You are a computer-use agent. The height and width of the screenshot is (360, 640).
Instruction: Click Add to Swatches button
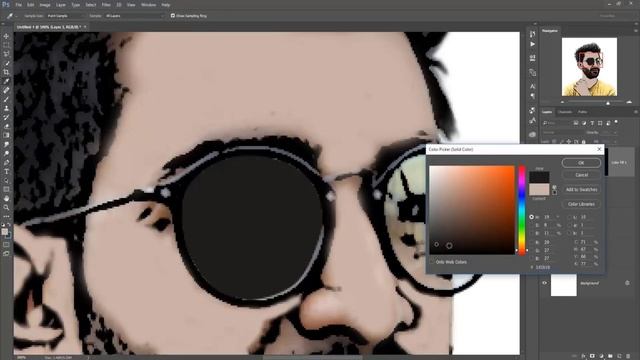pyautogui.click(x=581, y=189)
